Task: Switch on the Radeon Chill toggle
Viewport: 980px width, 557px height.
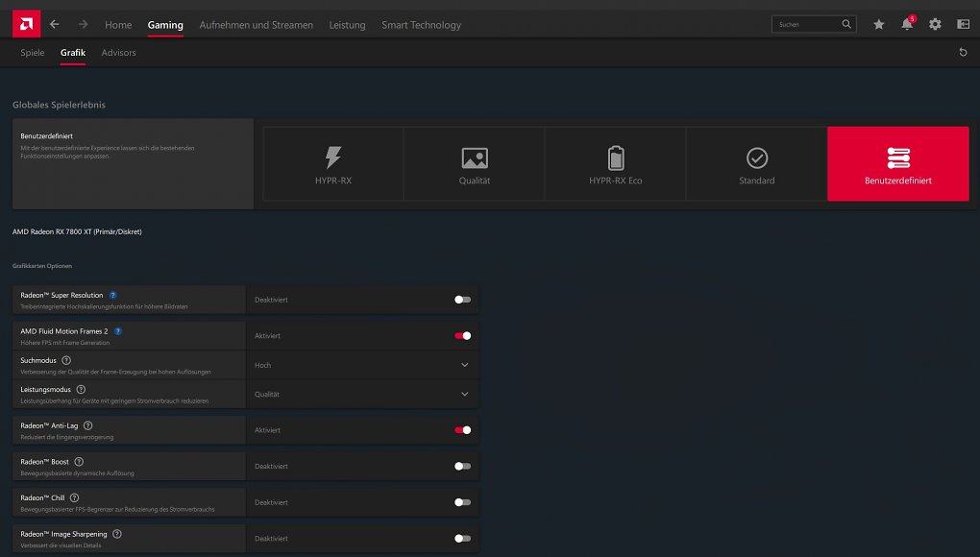Action: (462, 502)
